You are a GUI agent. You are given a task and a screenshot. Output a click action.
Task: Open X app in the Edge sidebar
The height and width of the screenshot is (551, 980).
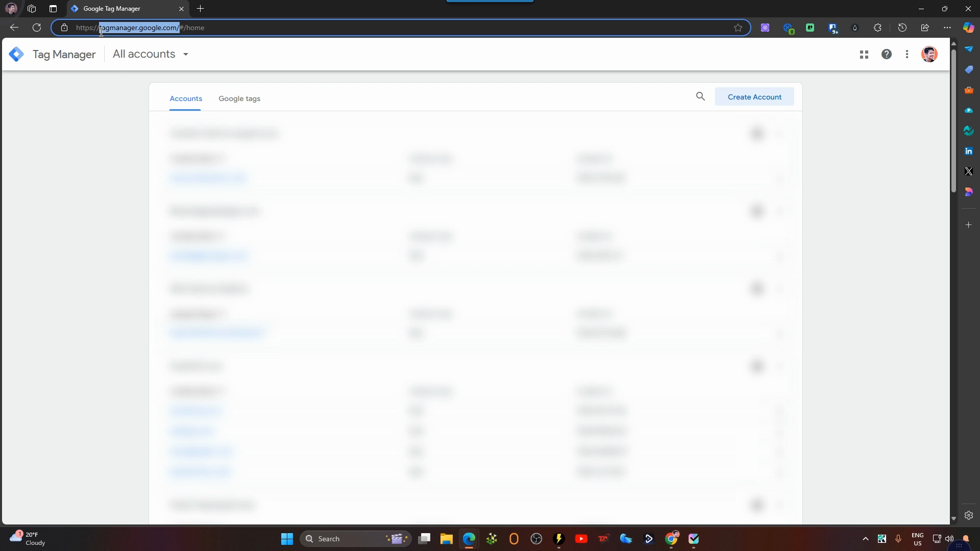(969, 171)
